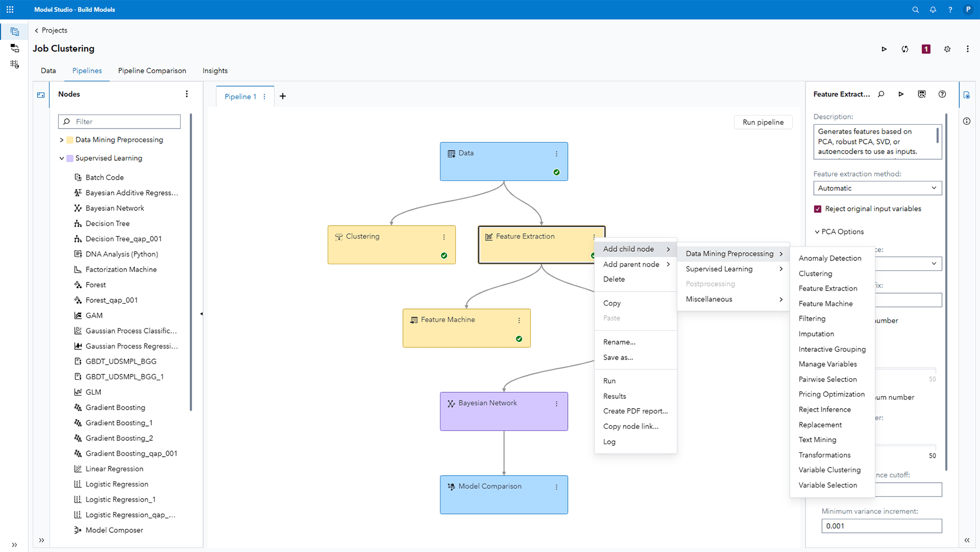
Task: Open the Exchange icon in the left rail
Action: point(15,48)
